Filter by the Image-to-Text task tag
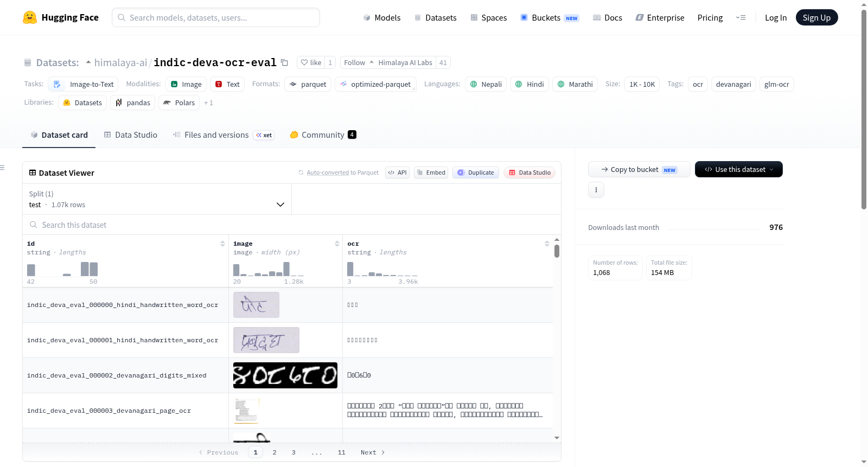Viewport: 868px width, 467px height. point(84,84)
